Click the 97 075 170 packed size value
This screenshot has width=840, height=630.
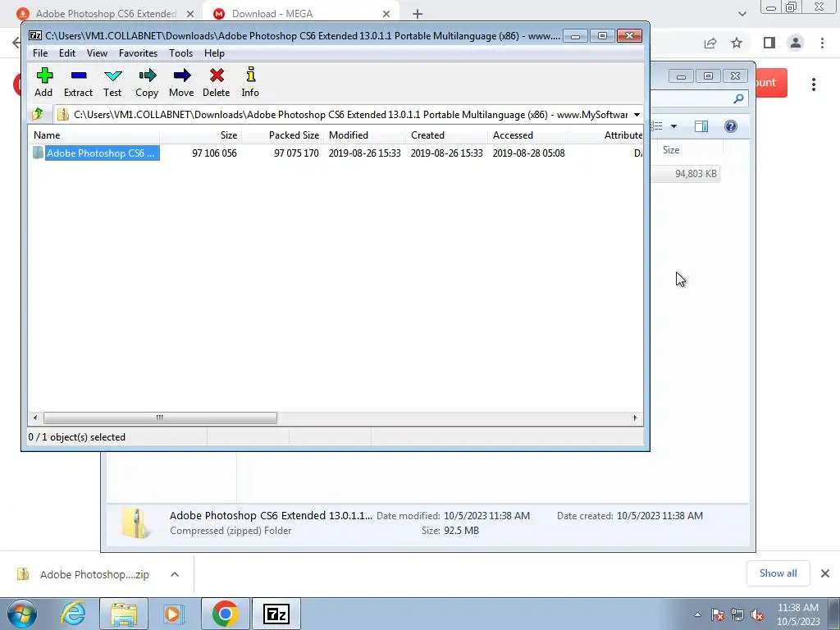(x=296, y=153)
